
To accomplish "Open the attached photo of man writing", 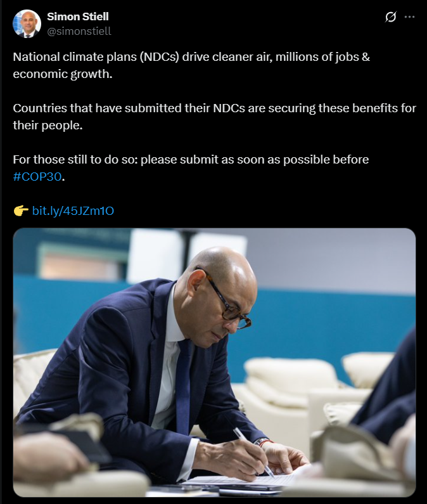I will point(214,362).
